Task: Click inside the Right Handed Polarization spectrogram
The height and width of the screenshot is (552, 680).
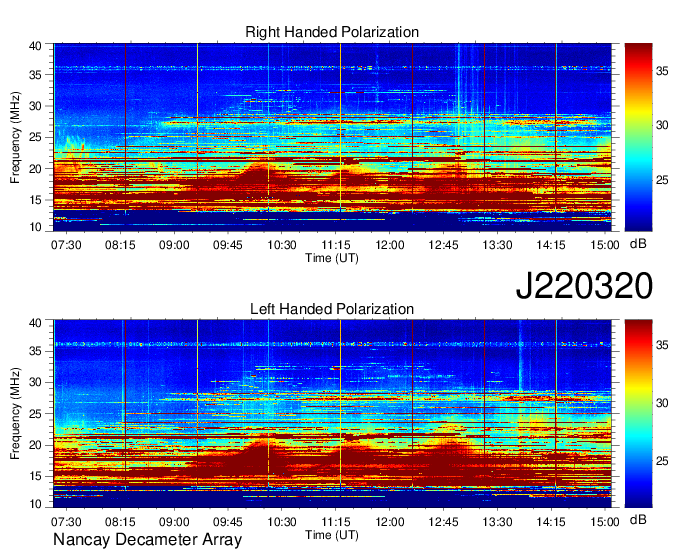Action: (x=332, y=137)
